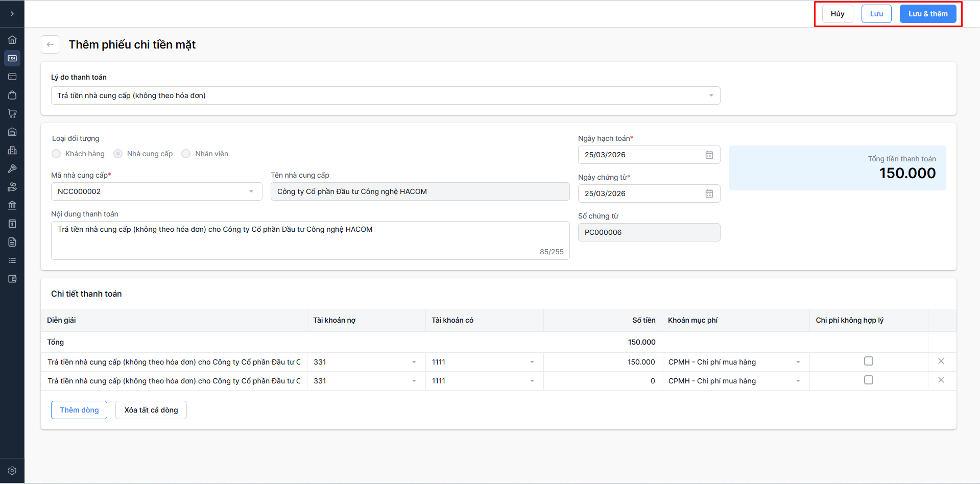Choose the Nhân viên radio button
Viewport: 980px width, 484px height.
coord(186,154)
